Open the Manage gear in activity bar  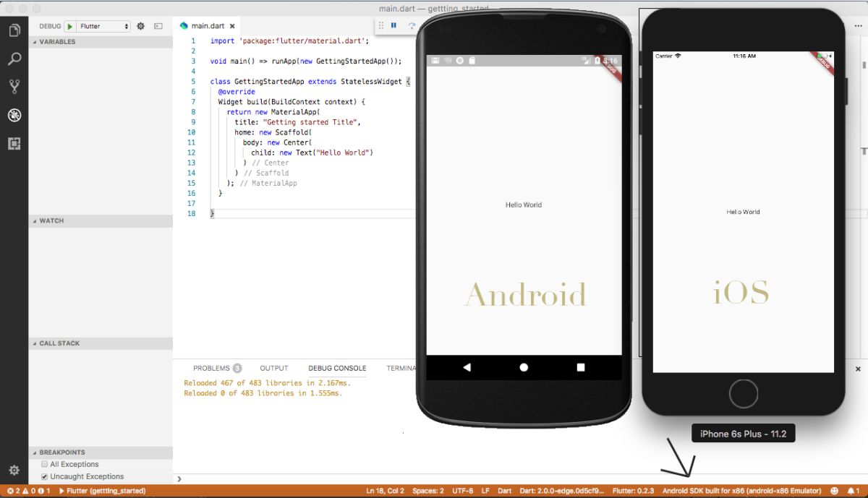click(x=14, y=471)
